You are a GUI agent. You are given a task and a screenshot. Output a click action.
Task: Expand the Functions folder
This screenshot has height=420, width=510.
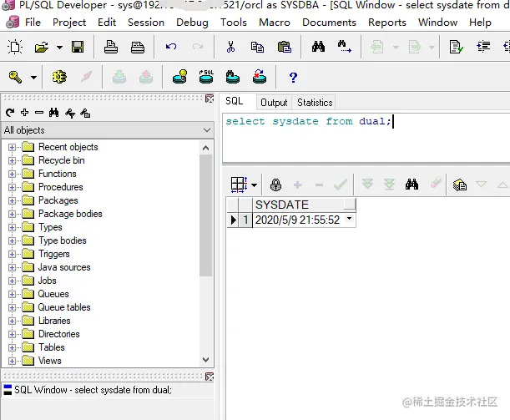point(12,174)
